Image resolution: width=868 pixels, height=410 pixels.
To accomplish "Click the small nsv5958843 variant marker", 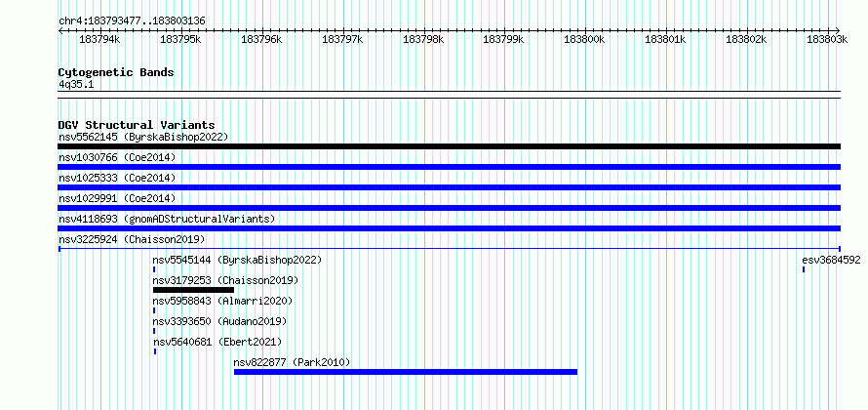I will 154,310.
